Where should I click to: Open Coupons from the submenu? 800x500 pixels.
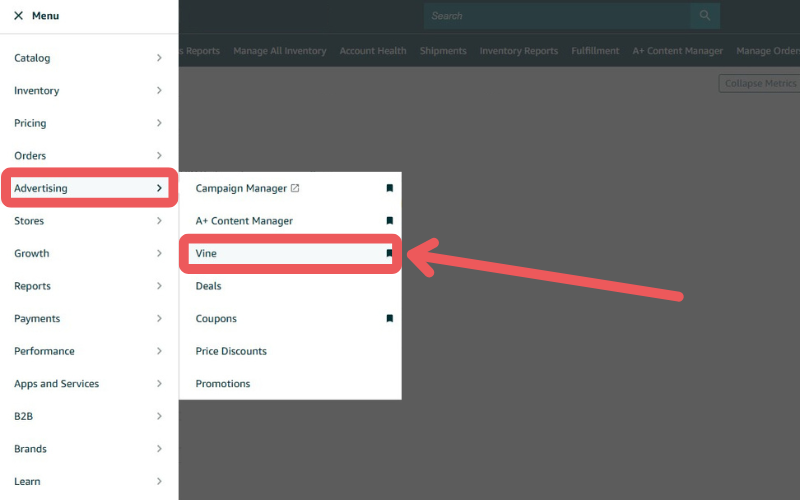[216, 319]
